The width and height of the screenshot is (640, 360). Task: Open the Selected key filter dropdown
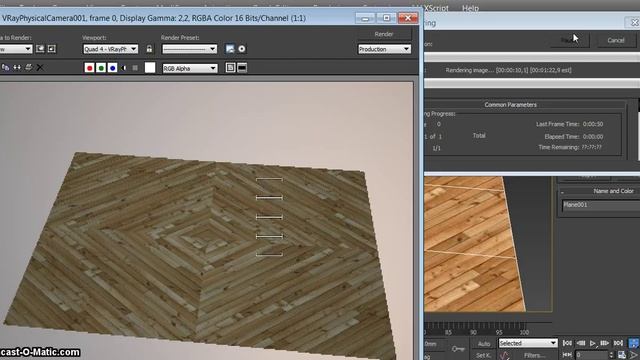528,343
